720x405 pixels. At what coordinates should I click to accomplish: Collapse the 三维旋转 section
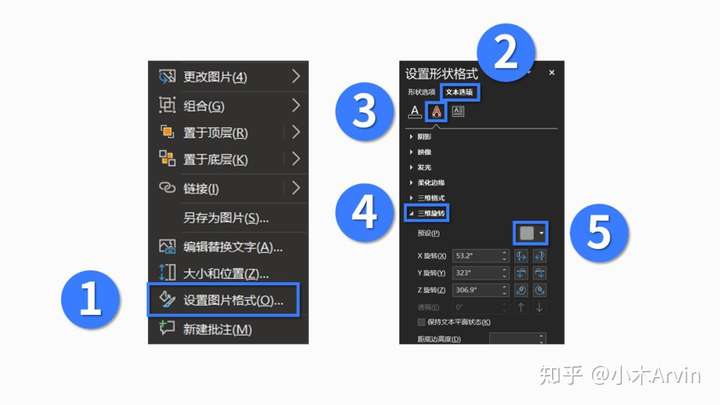pyautogui.click(x=427, y=213)
